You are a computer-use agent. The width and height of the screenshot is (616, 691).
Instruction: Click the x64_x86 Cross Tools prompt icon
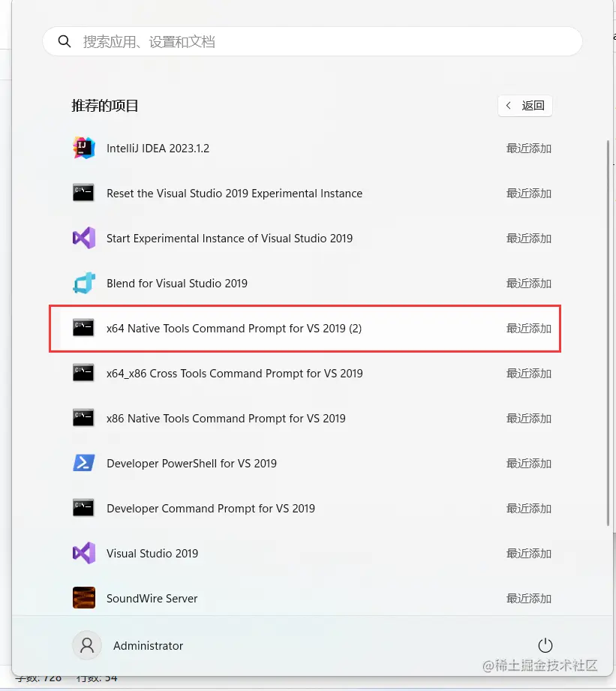tap(83, 372)
